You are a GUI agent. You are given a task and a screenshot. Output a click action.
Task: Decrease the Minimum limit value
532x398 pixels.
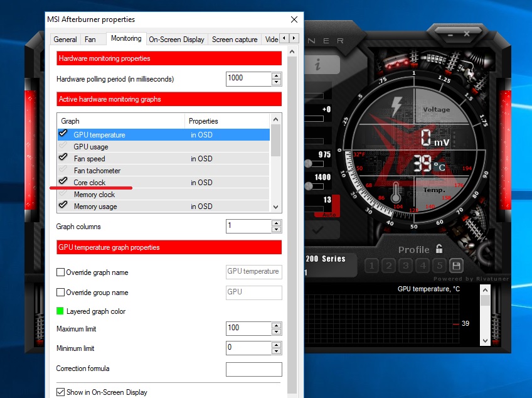click(277, 351)
